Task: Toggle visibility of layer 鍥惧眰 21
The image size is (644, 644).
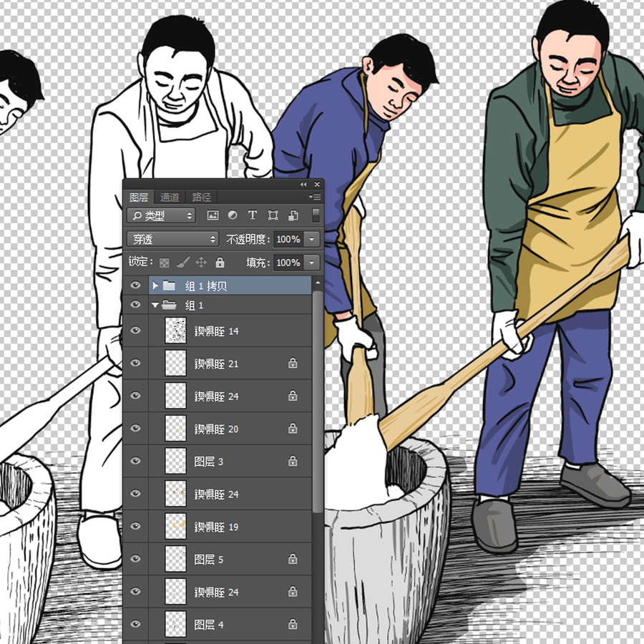Action: 135,363
